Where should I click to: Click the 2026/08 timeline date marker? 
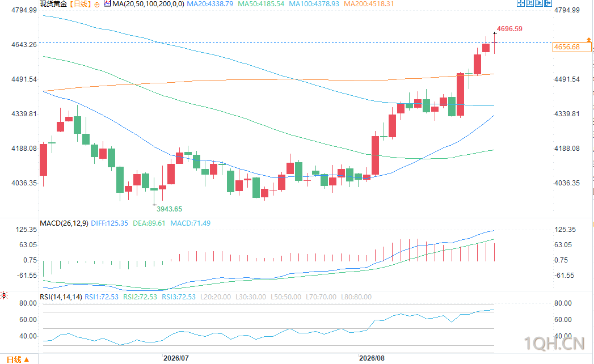click(372, 358)
